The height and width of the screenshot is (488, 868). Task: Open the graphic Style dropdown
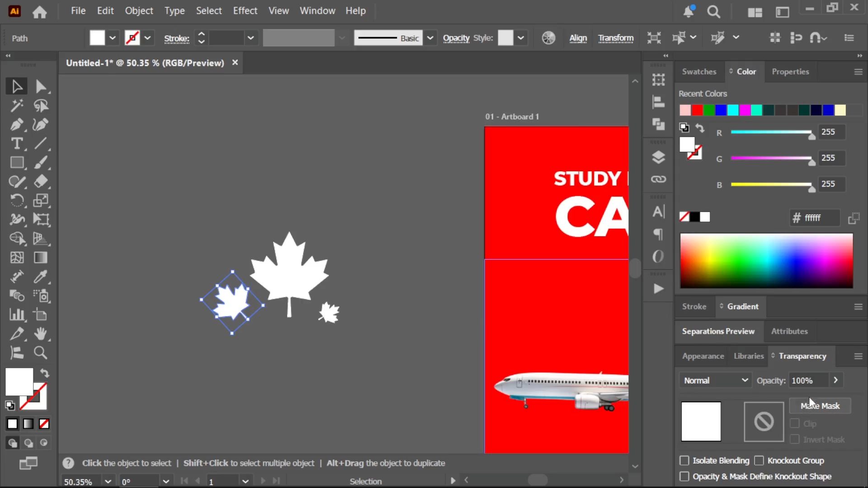521,38
